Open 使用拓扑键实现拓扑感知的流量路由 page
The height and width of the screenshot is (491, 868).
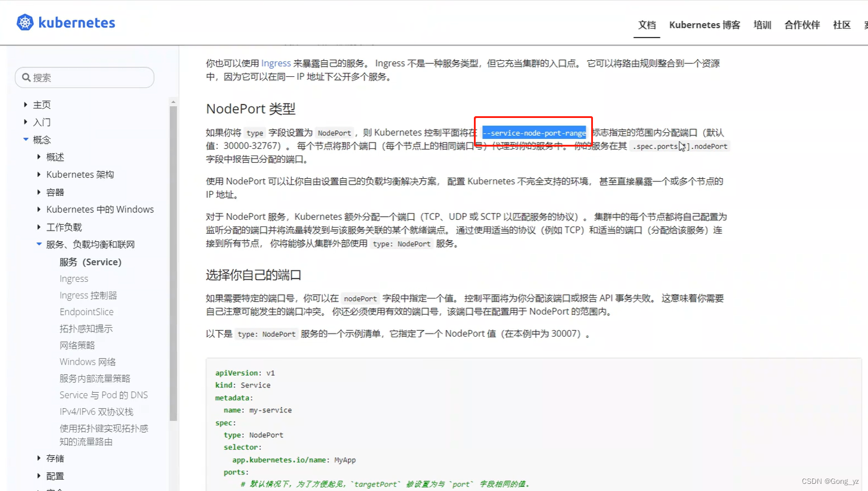(x=104, y=435)
